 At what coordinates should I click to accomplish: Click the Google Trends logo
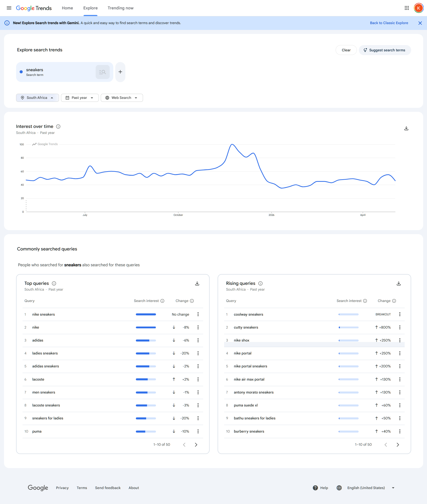(x=34, y=8)
